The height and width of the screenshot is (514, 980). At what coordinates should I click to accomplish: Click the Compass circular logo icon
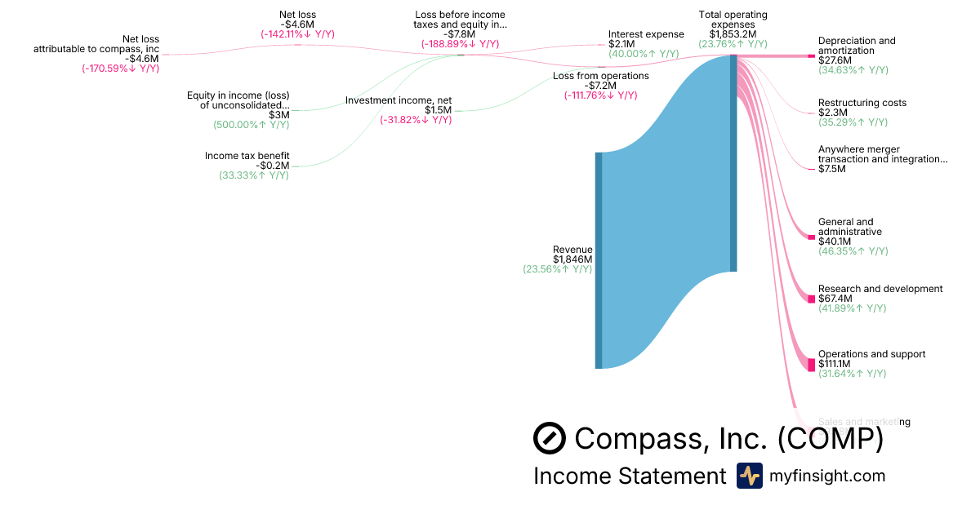[x=550, y=438]
